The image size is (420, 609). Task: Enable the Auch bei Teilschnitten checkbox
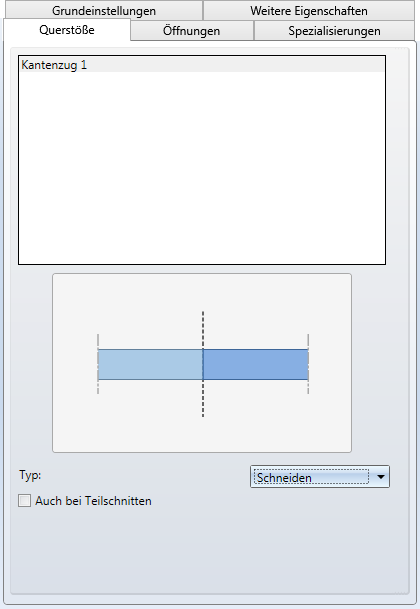pyautogui.click(x=24, y=501)
